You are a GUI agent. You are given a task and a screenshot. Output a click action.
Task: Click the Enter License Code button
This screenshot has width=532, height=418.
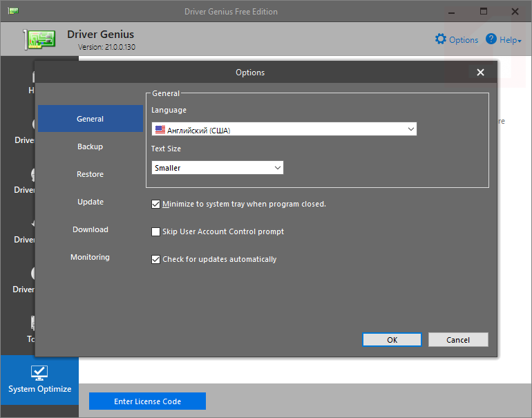tap(147, 401)
